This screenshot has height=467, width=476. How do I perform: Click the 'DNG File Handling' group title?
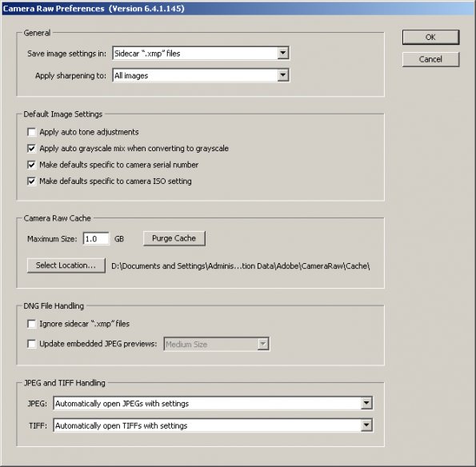pyautogui.click(x=54, y=306)
